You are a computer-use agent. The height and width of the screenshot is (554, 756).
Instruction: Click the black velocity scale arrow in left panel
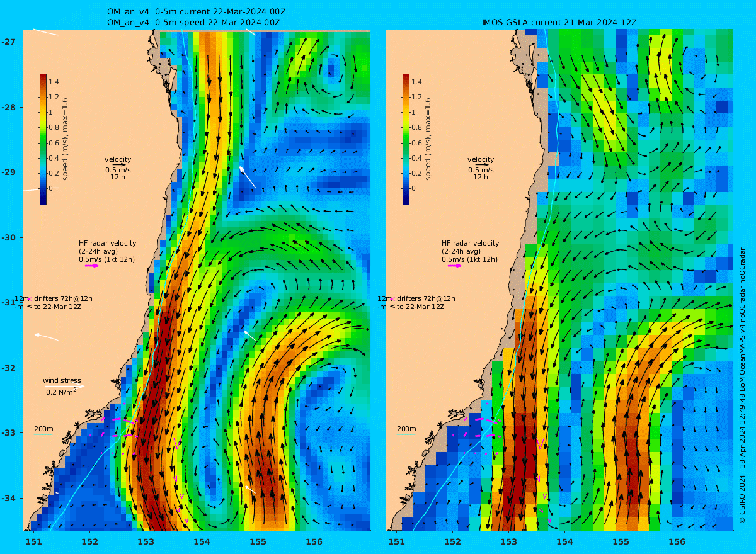coord(120,165)
